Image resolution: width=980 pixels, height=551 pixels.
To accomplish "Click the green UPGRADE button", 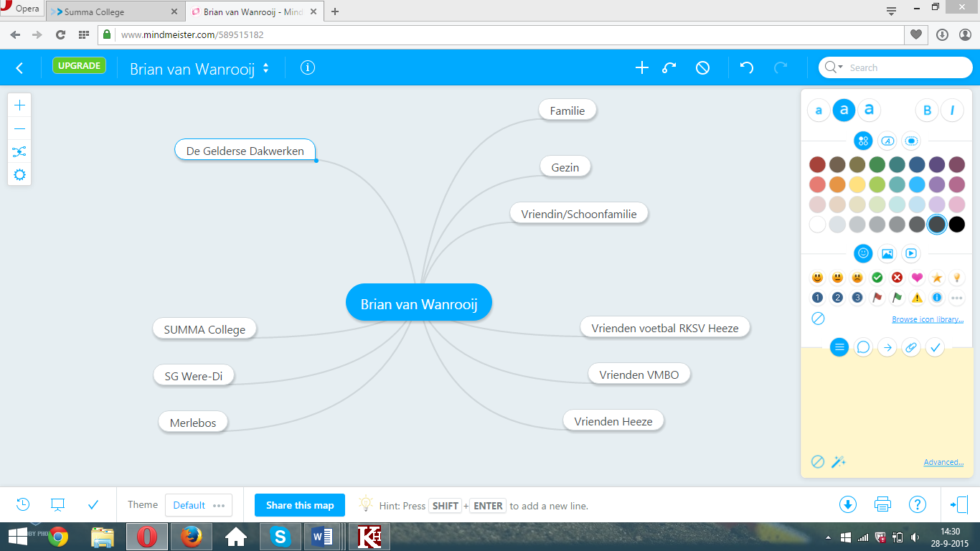I will (79, 65).
